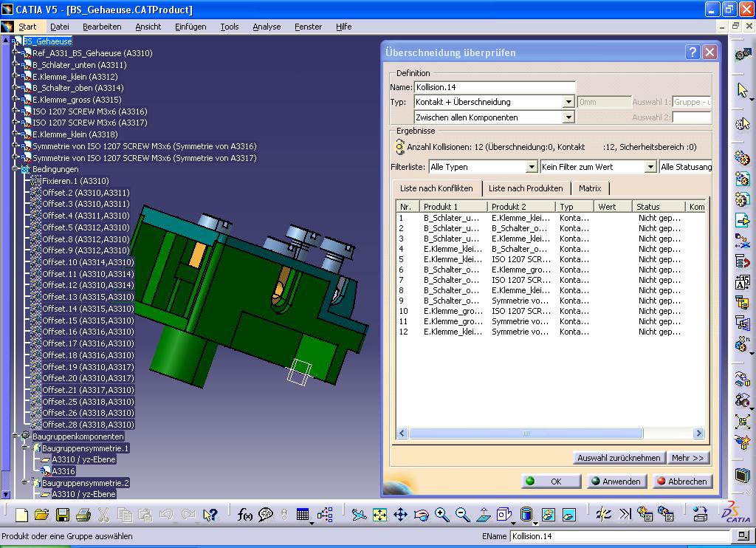Click Auswahl zurücknehmen button
Viewport: 756px width, 548px height.
tap(619, 458)
